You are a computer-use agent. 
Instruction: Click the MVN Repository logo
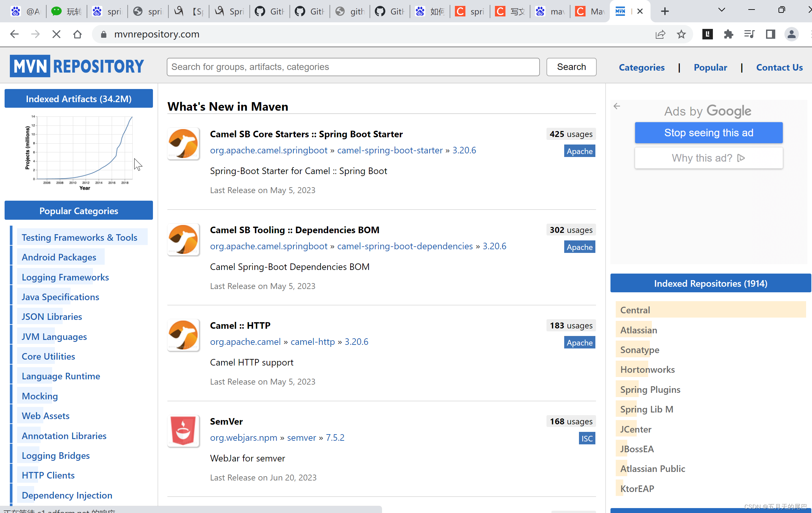tap(77, 66)
